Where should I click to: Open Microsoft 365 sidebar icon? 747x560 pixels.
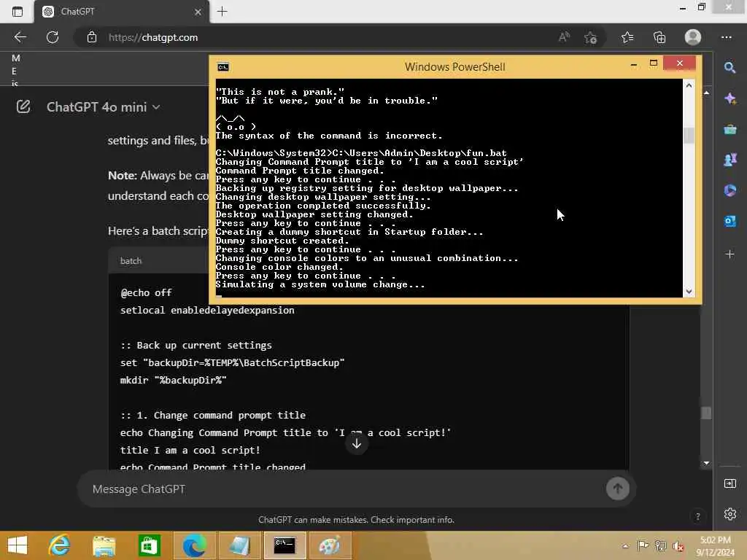729,190
